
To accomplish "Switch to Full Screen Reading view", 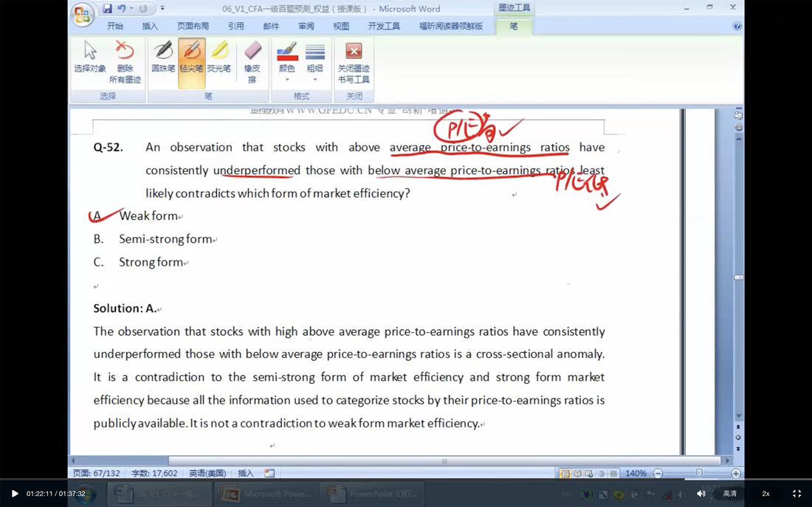I will tap(577, 473).
